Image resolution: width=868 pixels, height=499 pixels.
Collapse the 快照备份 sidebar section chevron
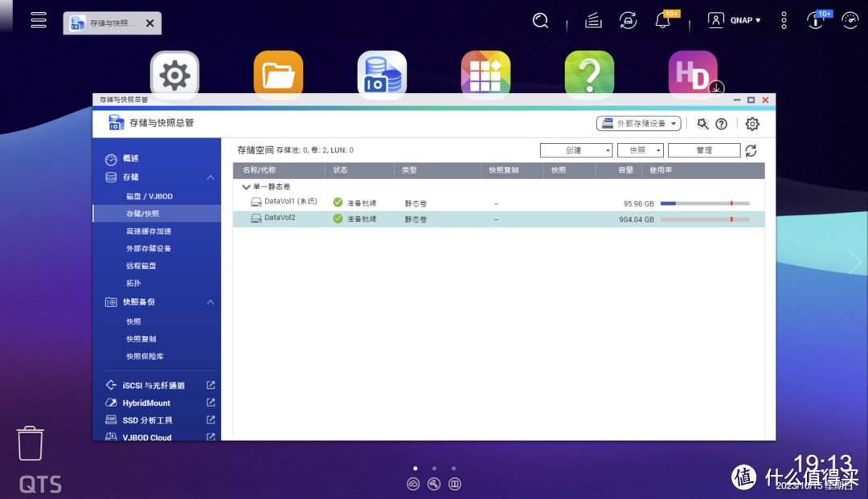[x=211, y=302]
